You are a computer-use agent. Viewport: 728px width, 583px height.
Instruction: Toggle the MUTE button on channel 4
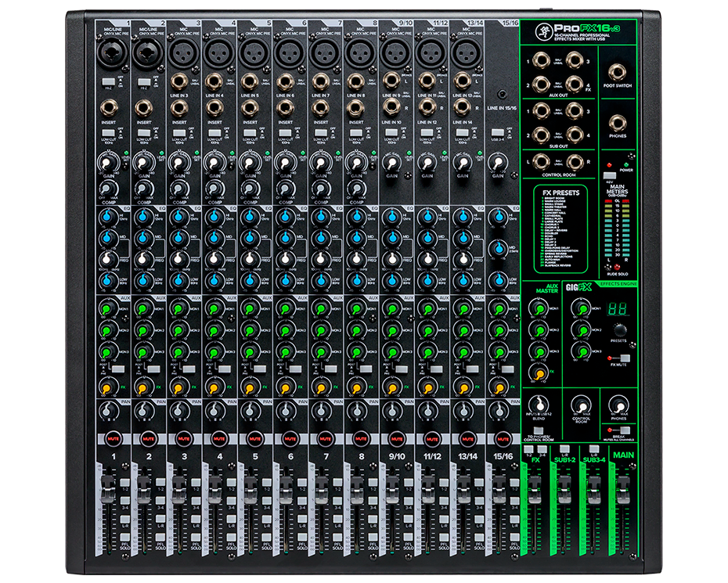coord(219,439)
